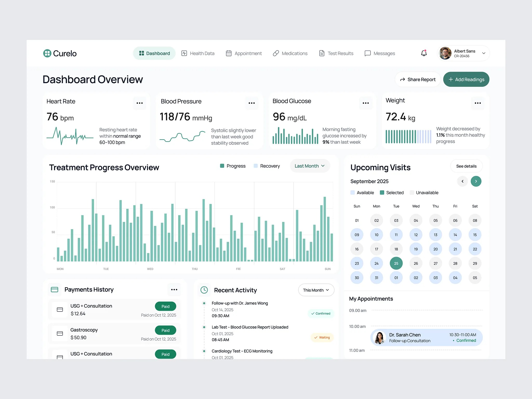Click Dr. Sarah Chen's photo
The width and height of the screenshot is (532, 399).
point(379,338)
